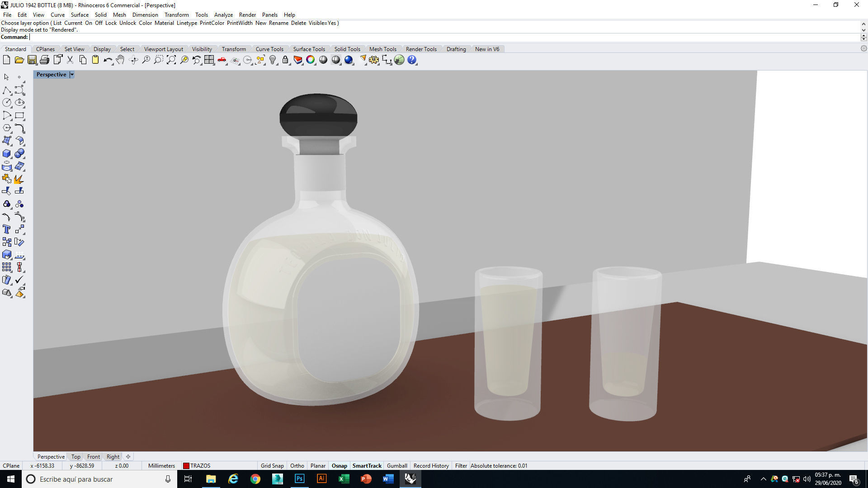Click the Lock objects padlock icon
868x488 pixels.
coord(285,60)
